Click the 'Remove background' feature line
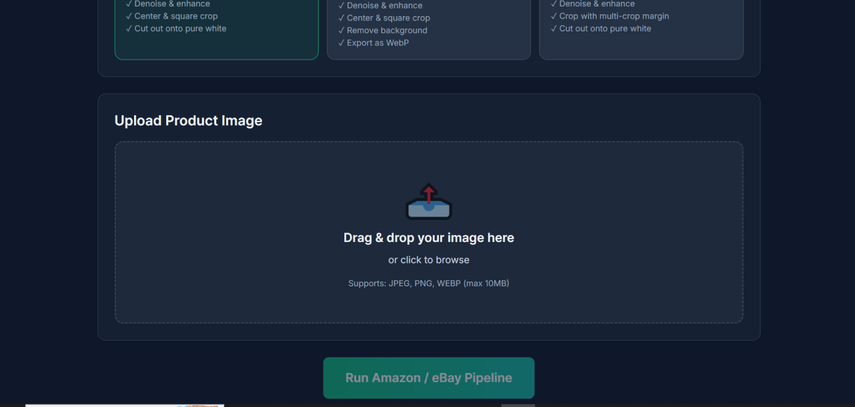Image resolution: width=855 pixels, height=407 pixels. point(383,31)
